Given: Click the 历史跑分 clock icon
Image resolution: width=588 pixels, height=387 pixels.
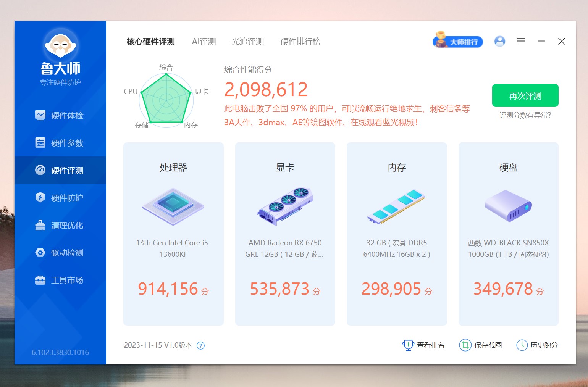Looking at the screenshot, I should (522, 345).
